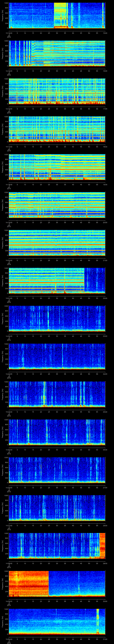The width and height of the screenshot is (114, 644).
Task: Click the 400 Hz tick on the 14:26 panel
Action: coord(7,473)
